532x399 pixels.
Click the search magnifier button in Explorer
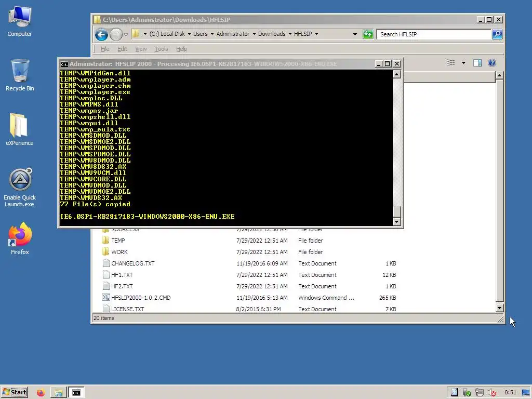[497, 34]
